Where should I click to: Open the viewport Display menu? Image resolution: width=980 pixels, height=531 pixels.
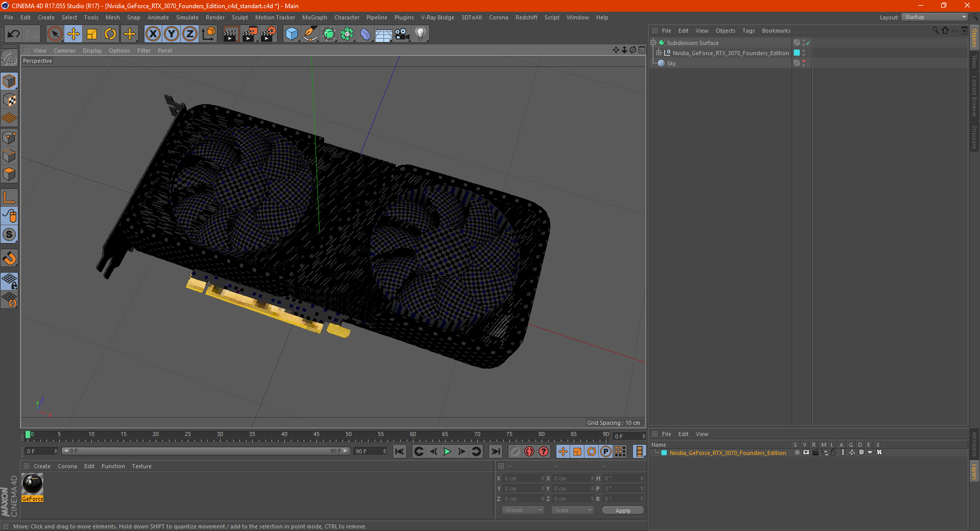tap(92, 51)
